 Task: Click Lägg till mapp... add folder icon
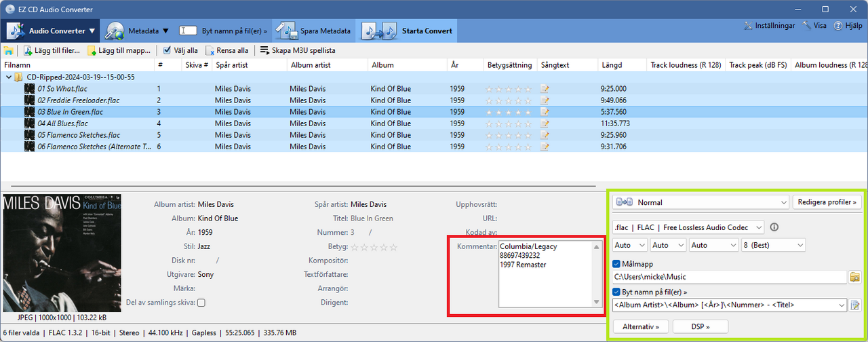coord(119,50)
